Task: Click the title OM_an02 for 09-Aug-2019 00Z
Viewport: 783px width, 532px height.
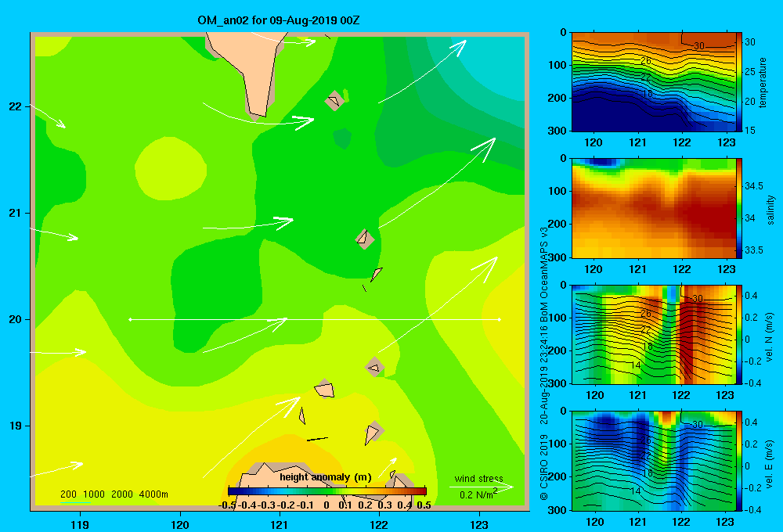Action: (x=279, y=20)
